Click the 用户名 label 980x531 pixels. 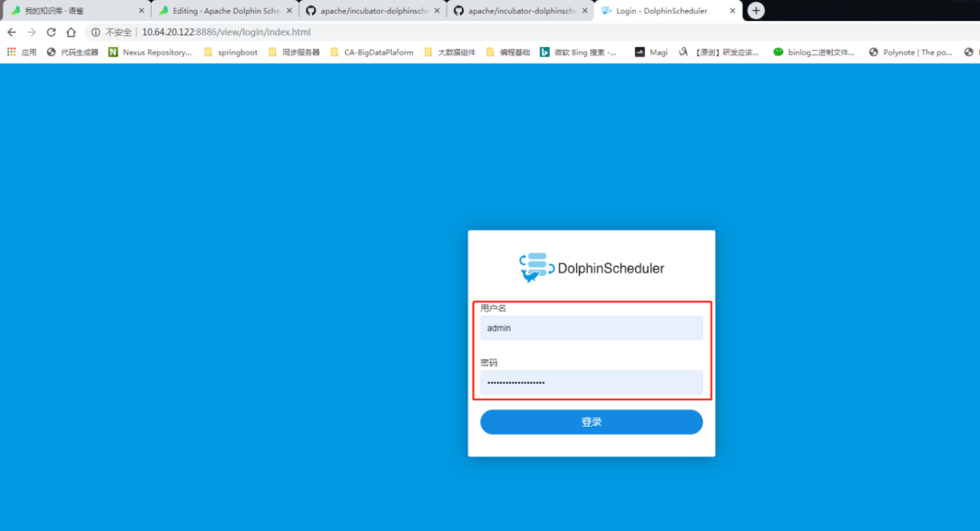(x=493, y=309)
